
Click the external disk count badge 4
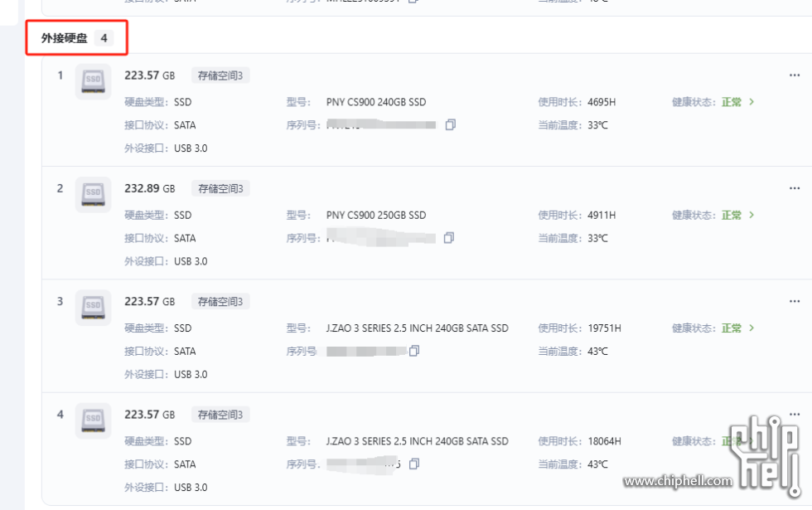click(x=104, y=38)
